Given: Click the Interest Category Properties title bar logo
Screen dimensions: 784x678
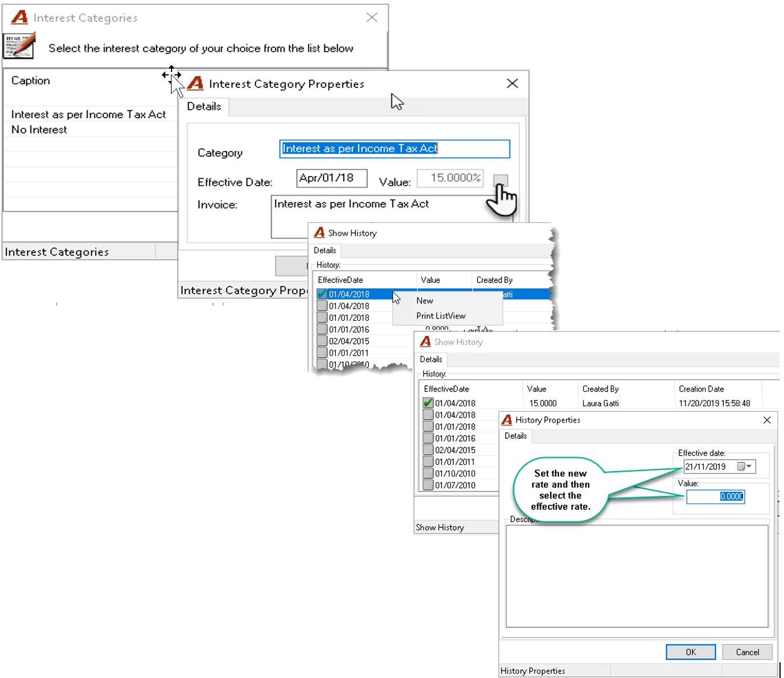Looking at the screenshot, I should point(195,83).
